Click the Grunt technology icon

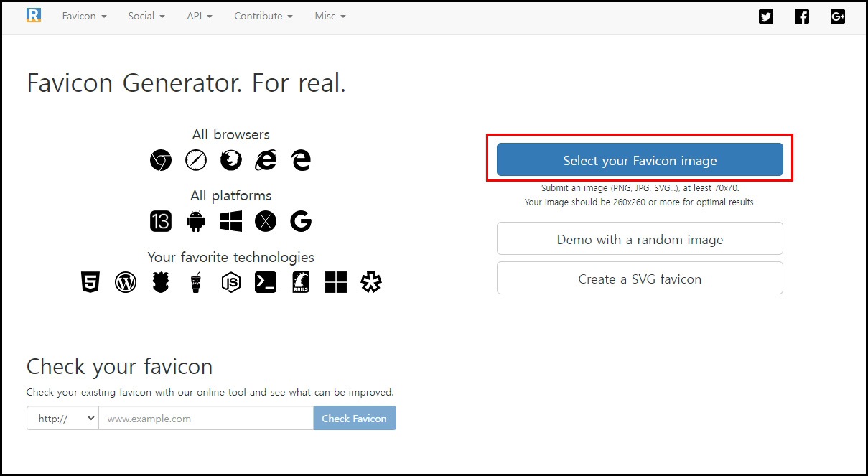tap(161, 282)
